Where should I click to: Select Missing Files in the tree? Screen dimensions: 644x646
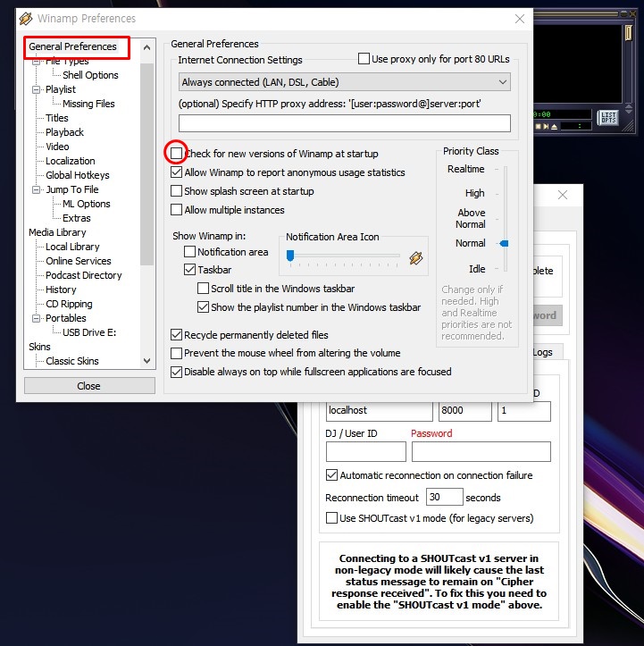click(x=88, y=104)
